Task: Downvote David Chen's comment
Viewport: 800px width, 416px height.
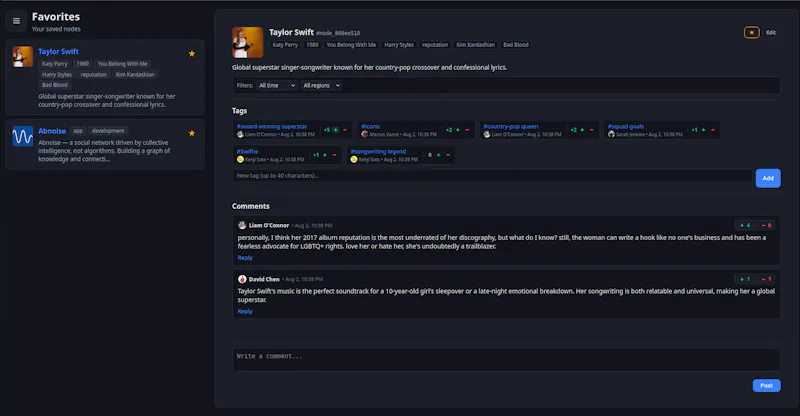Action: [766, 279]
